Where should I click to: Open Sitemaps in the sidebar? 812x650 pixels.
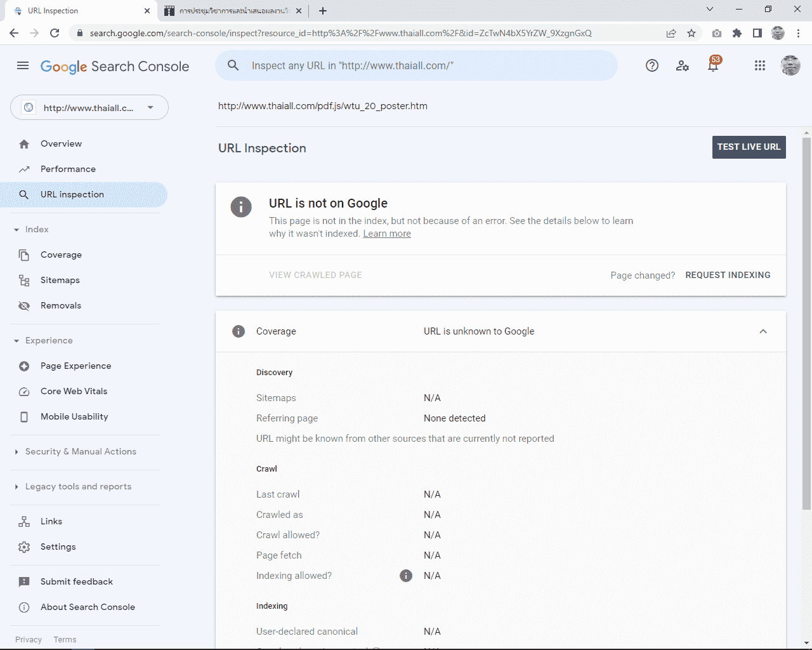[60, 280]
